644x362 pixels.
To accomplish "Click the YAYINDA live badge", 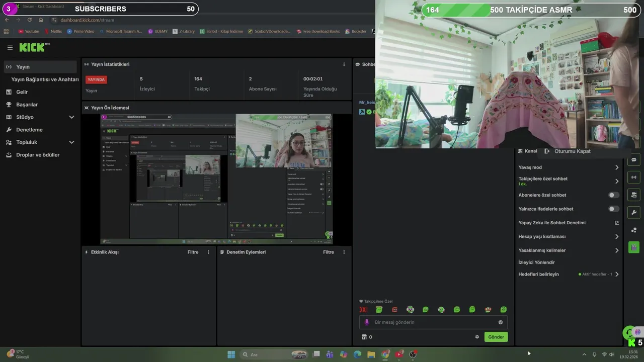I will click(x=96, y=79).
